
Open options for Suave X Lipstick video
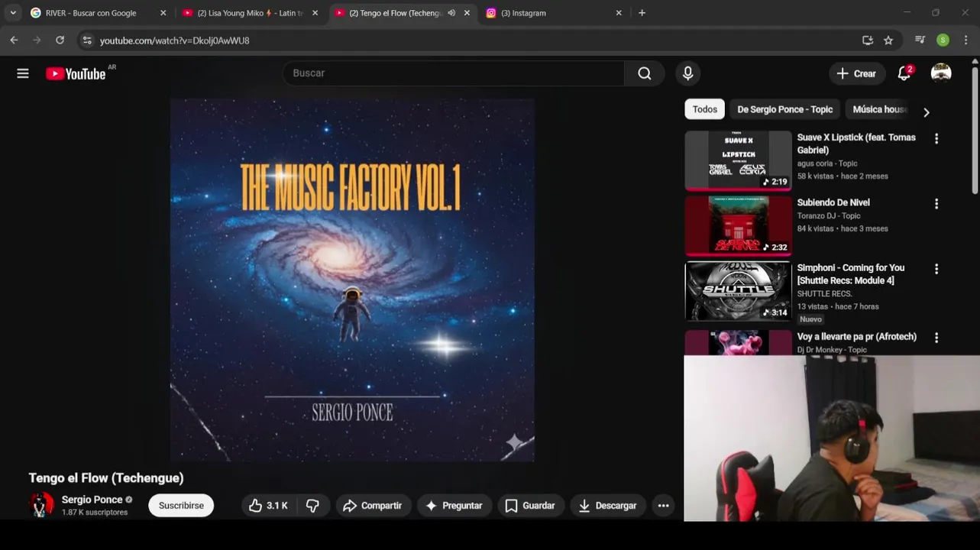pyautogui.click(x=936, y=139)
